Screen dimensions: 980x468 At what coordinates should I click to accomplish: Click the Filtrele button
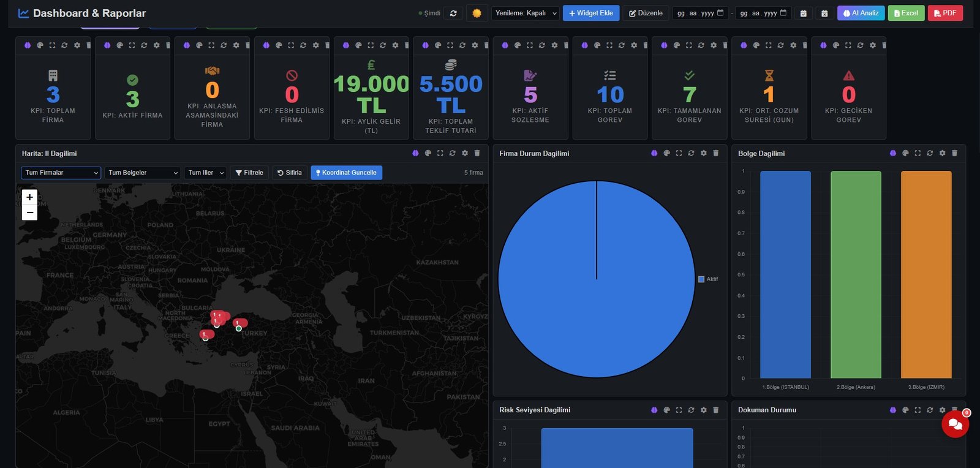point(249,173)
